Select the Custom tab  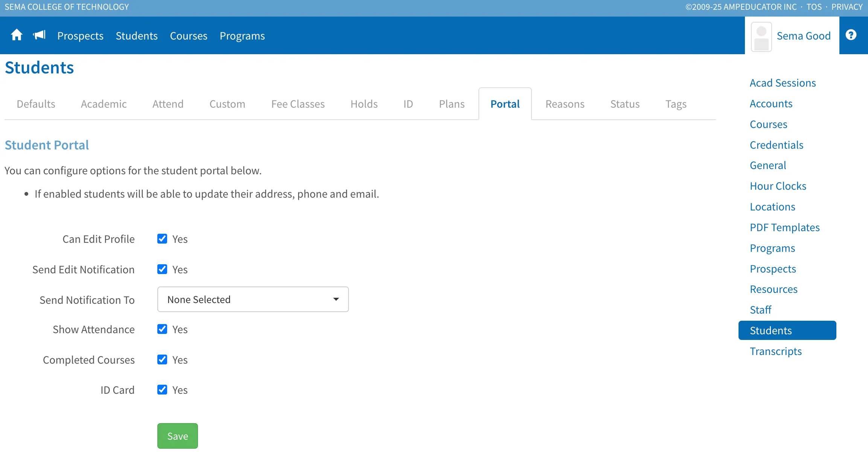click(227, 104)
